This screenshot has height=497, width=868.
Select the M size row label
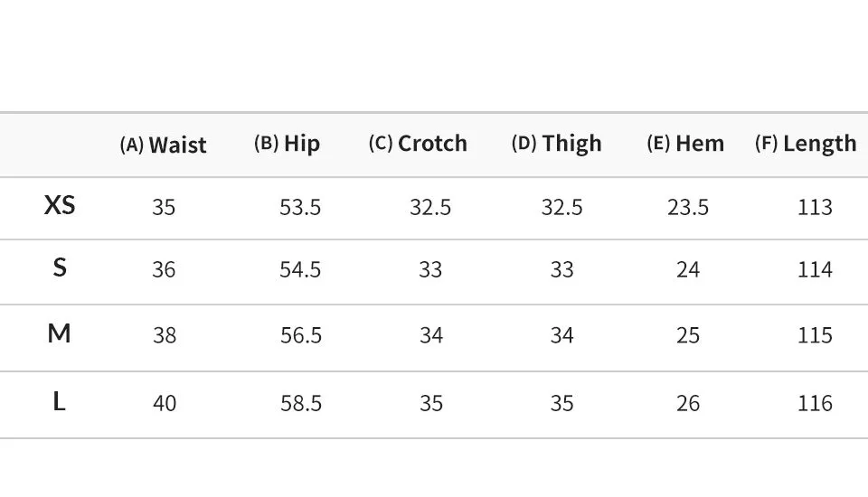point(60,333)
